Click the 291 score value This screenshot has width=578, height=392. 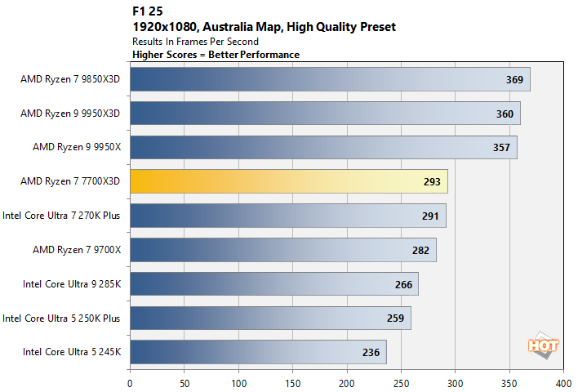429,216
